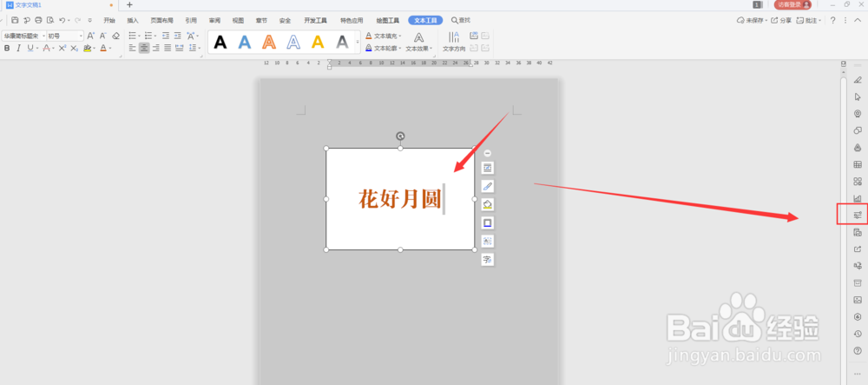Screen dimensions: 868x385
Task: Select arrow pointer tool in right sidebar
Action: point(858,97)
